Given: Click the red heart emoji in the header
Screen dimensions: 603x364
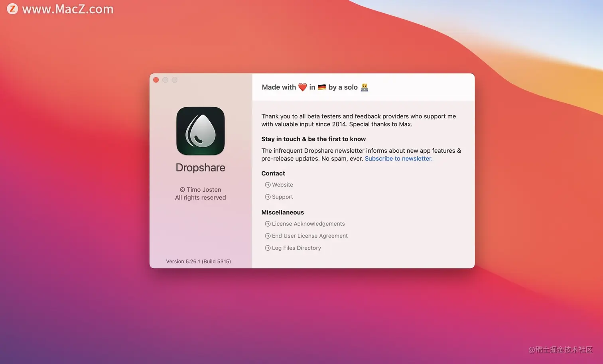Looking at the screenshot, I should click(x=303, y=87).
